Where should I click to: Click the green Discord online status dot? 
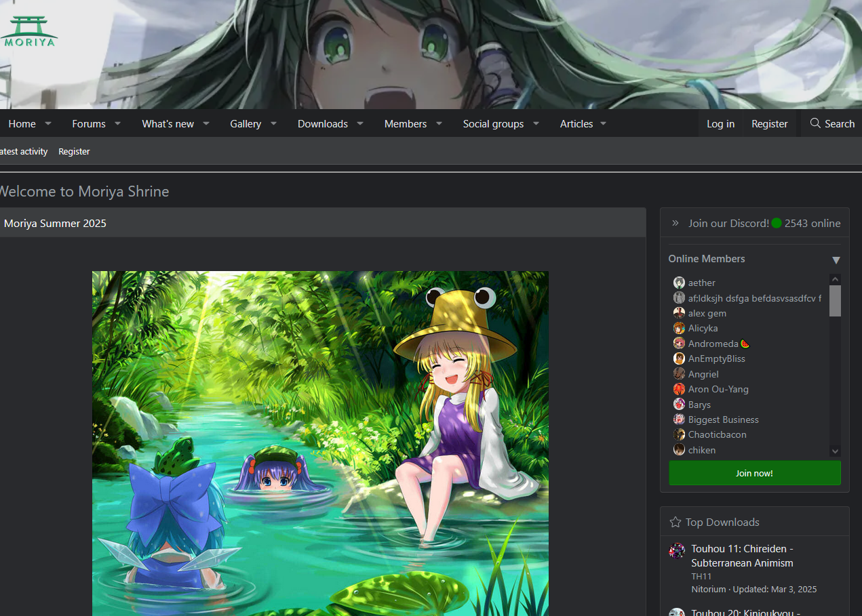(x=777, y=223)
